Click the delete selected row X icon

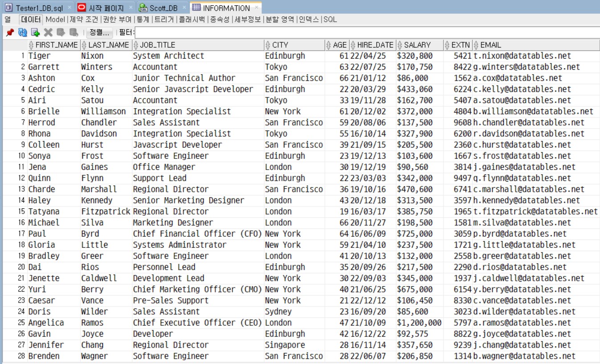tap(48, 32)
